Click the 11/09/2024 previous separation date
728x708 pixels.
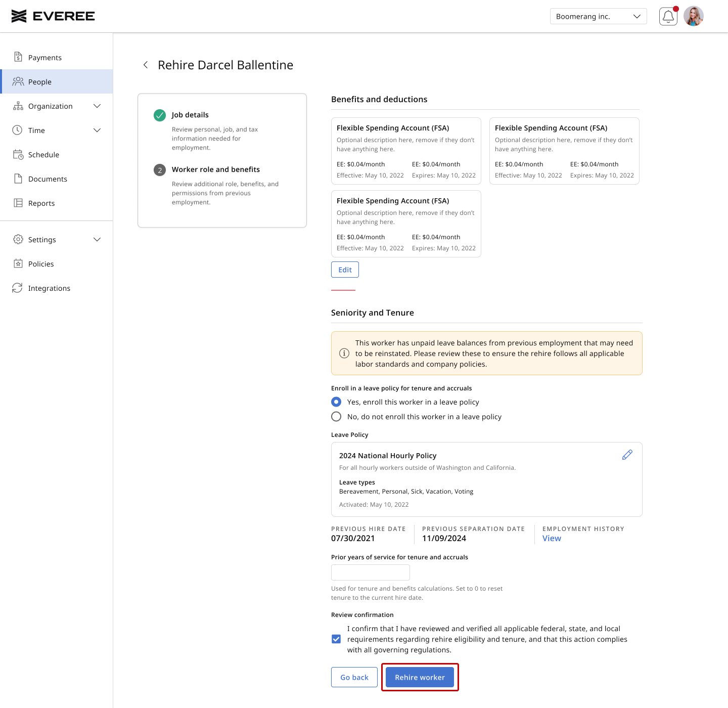pyautogui.click(x=444, y=538)
